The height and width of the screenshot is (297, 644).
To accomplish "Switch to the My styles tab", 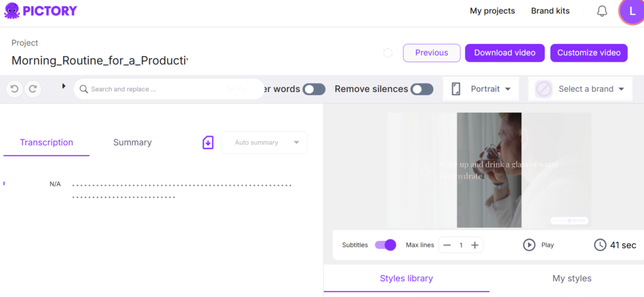I will click(571, 278).
